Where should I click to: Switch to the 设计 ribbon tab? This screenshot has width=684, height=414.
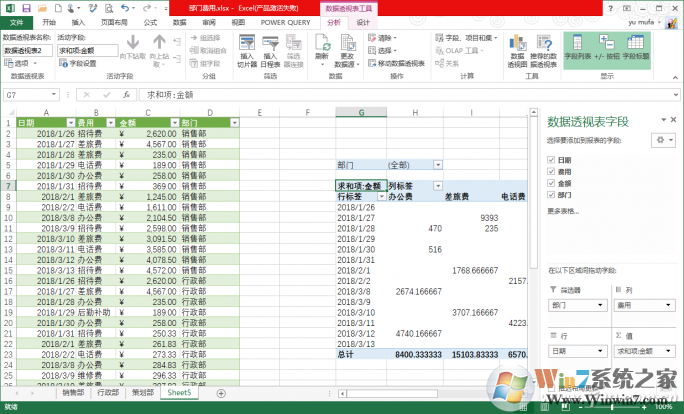(x=362, y=21)
